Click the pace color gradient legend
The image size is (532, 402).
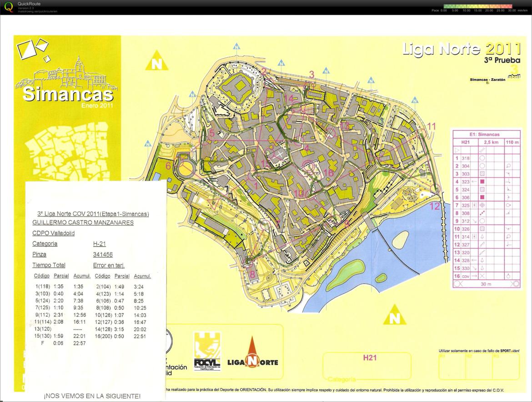(477, 6)
